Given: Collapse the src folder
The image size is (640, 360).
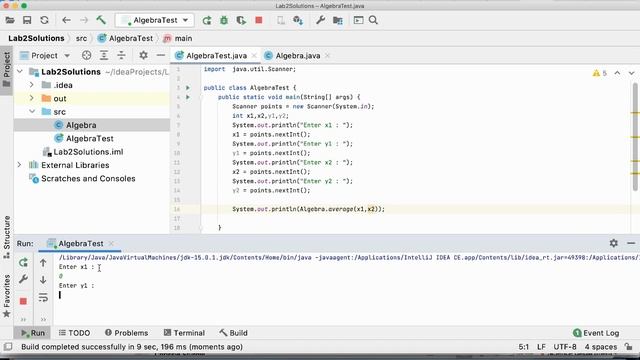Looking at the screenshot, I should (x=31, y=111).
